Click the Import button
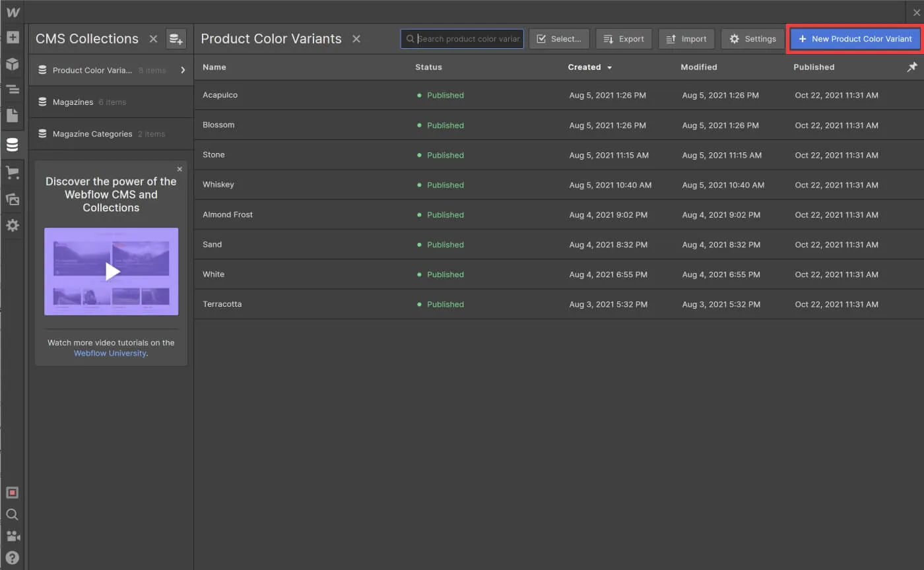This screenshot has height=570, width=924. [686, 39]
